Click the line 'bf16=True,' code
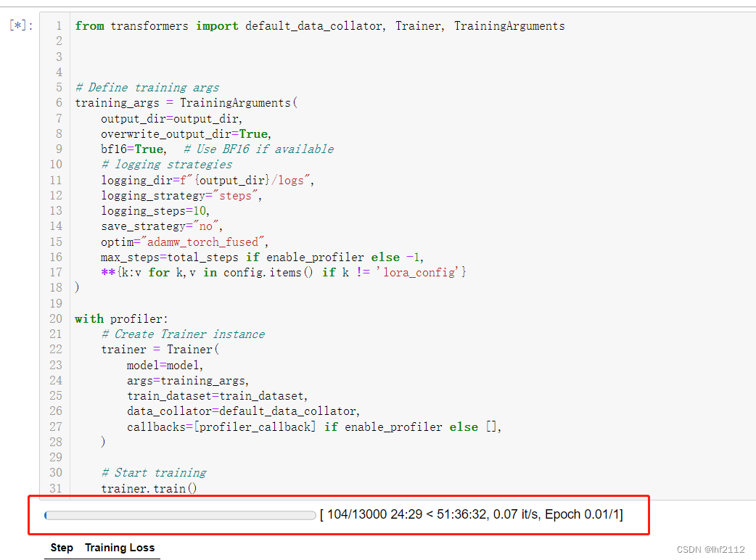The width and height of the screenshot is (756, 560). coord(133,149)
